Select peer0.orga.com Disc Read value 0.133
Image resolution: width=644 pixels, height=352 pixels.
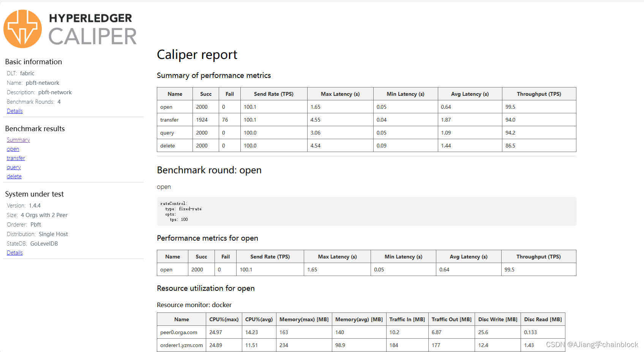pos(530,332)
